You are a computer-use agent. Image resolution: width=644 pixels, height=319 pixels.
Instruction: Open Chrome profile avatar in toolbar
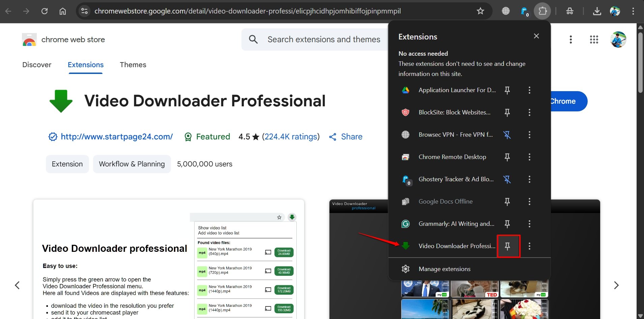pyautogui.click(x=615, y=11)
